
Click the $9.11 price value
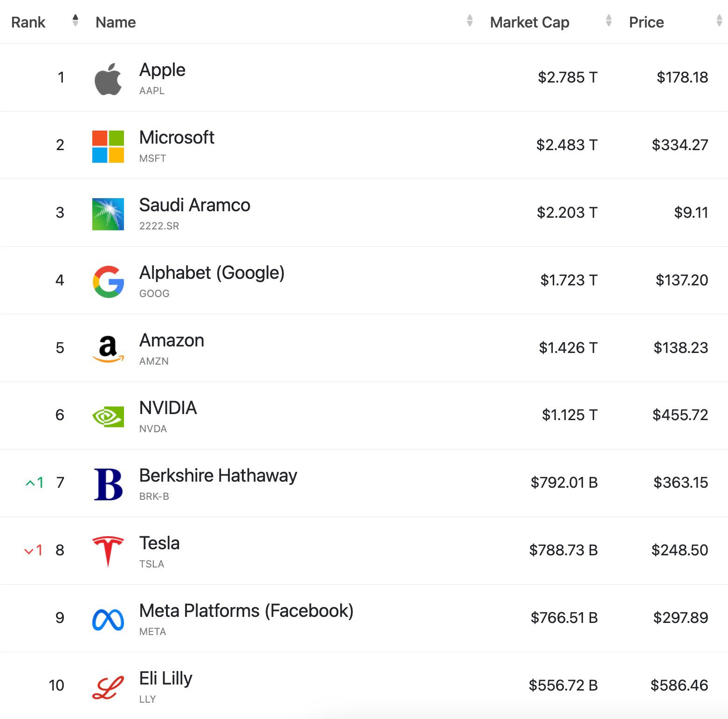pos(691,213)
